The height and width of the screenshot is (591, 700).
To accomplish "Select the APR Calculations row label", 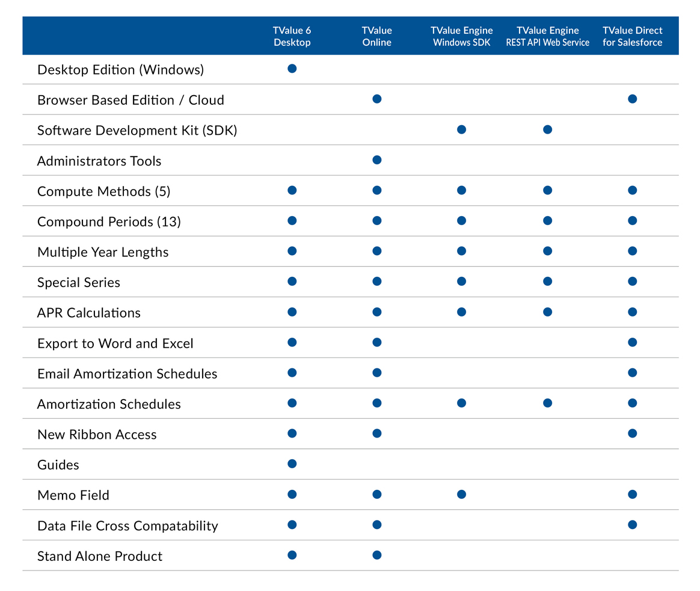I will tap(89, 313).
